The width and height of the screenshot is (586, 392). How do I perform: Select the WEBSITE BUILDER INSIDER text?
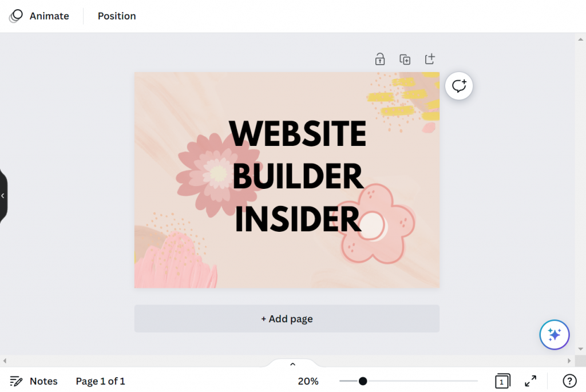pos(298,176)
